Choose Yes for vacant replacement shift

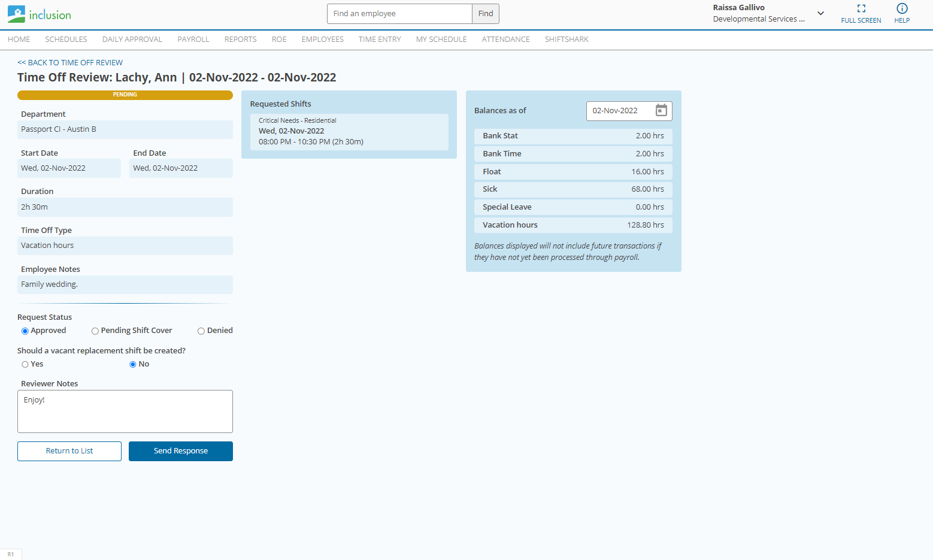coord(25,365)
